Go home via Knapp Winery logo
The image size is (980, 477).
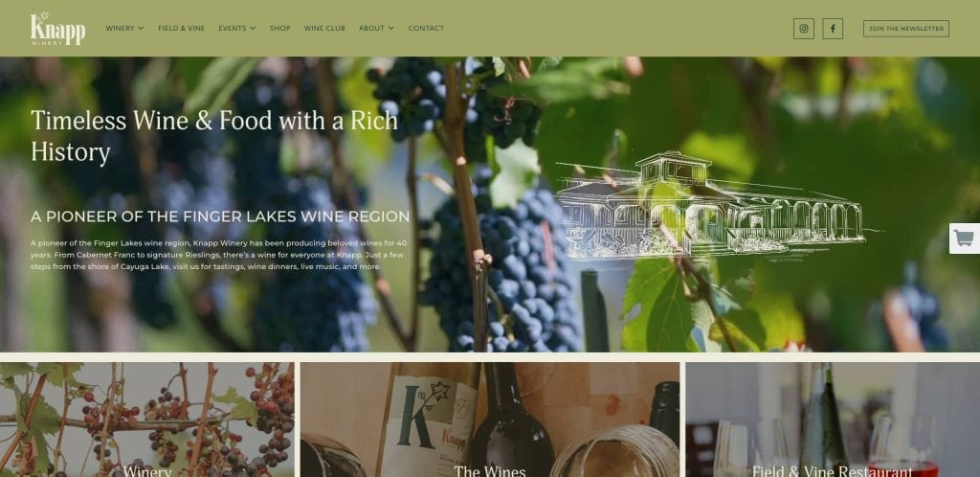click(57, 28)
